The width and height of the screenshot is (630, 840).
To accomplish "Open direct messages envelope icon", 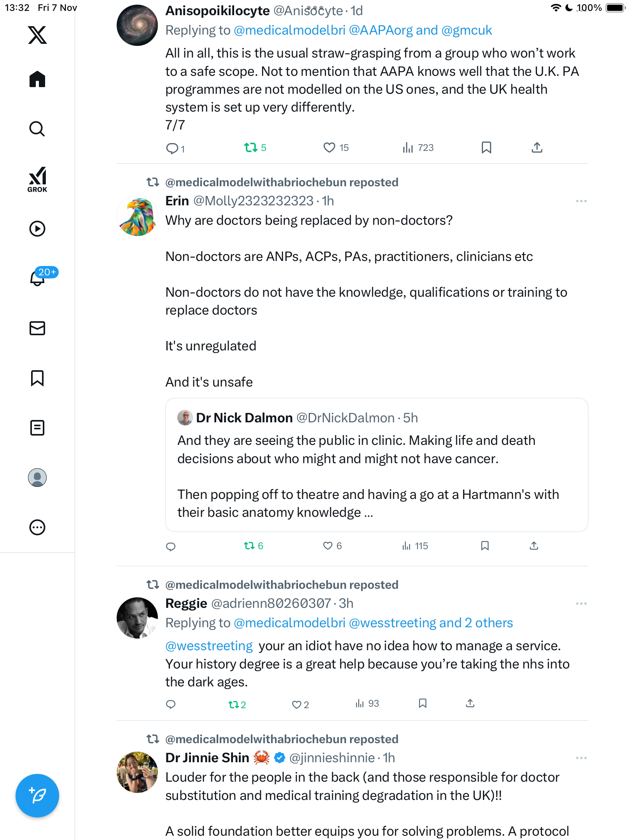I will pos(37,328).
